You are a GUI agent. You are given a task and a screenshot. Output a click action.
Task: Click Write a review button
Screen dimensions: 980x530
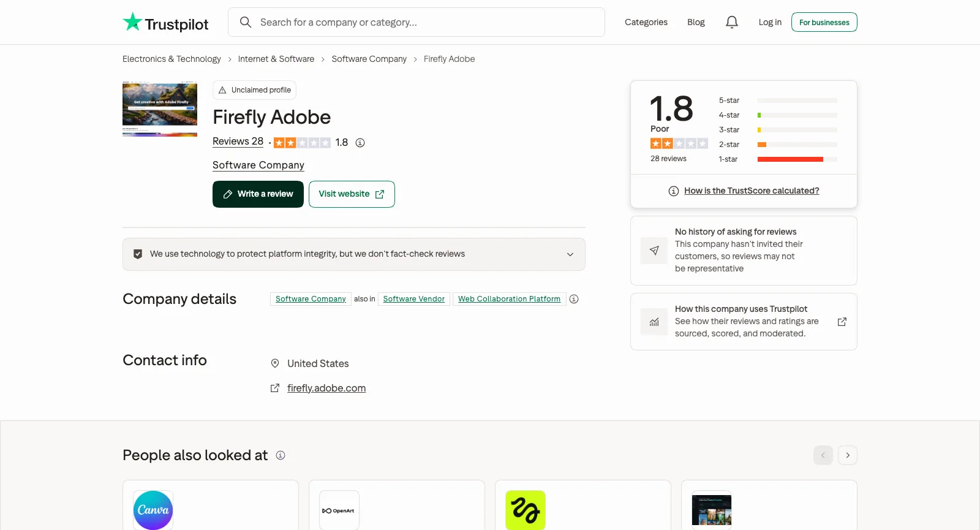click(258, 194)
